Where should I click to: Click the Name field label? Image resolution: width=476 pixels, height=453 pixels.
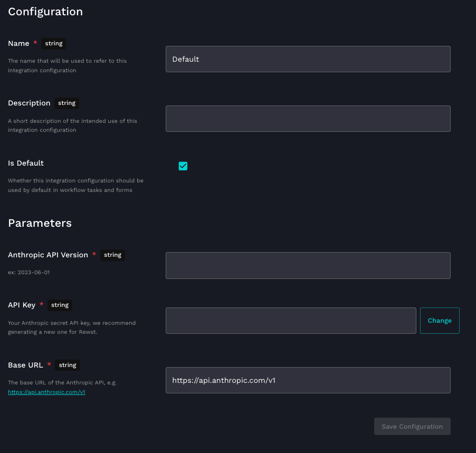pos(18,43)
